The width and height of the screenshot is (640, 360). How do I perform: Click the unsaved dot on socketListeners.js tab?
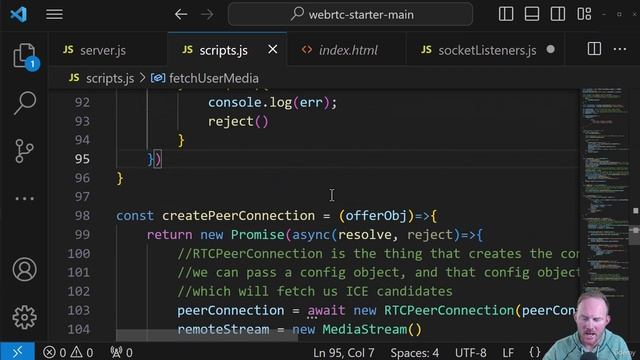pos(551,49)
